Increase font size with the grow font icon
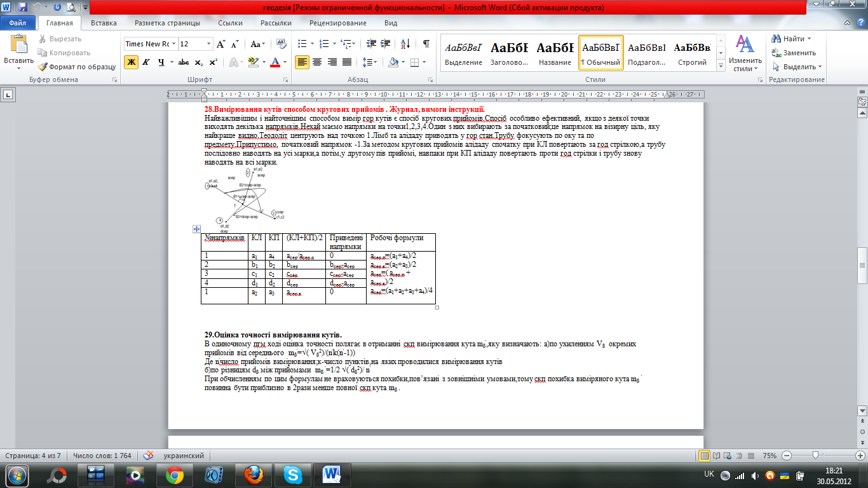868x488 pixels. click(220, 44)
